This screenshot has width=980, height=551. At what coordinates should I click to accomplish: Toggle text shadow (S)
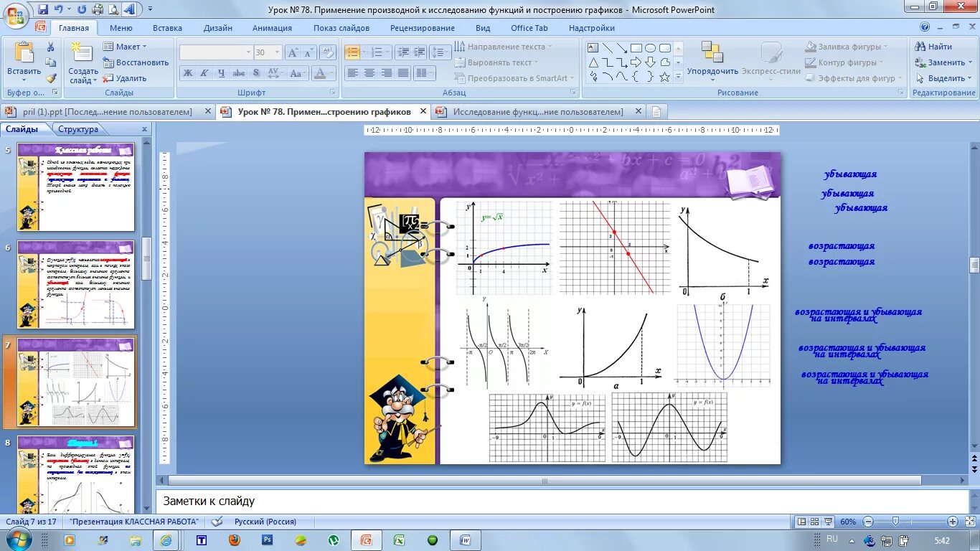256,73
